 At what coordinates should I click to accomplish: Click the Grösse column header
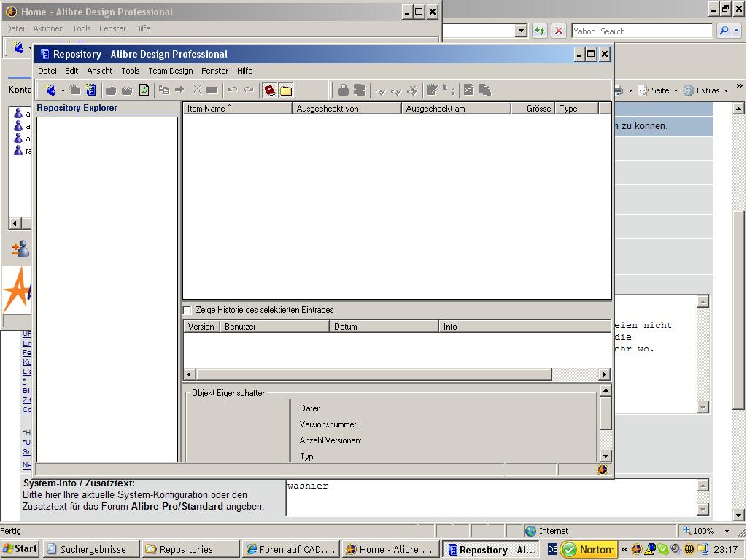coord(533,108)
